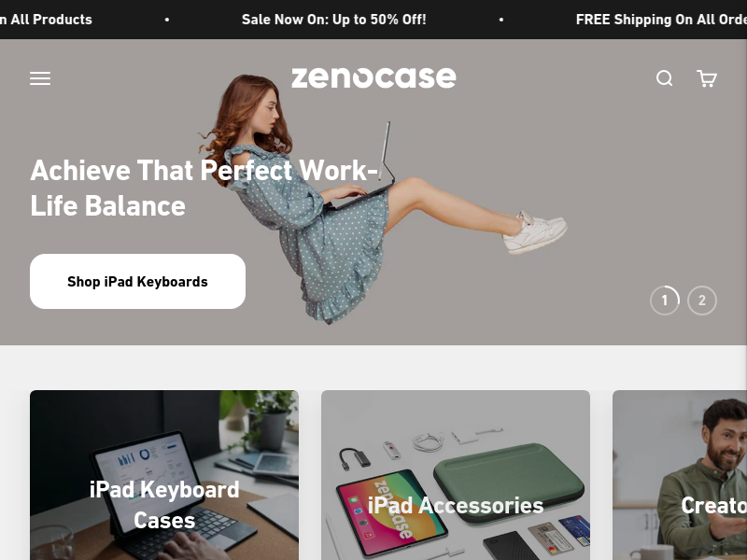Go to hero slide 1 indicator
This screenshot has width=747, height=560.
[665, 301]
